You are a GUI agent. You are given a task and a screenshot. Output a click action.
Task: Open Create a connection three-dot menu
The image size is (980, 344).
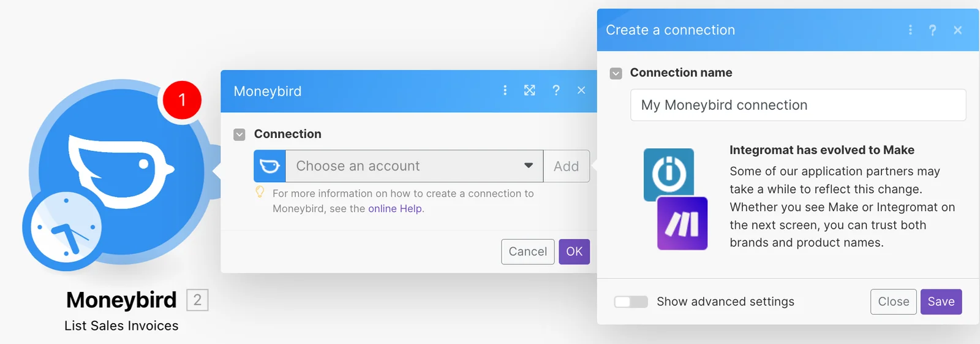coord(910,30)
